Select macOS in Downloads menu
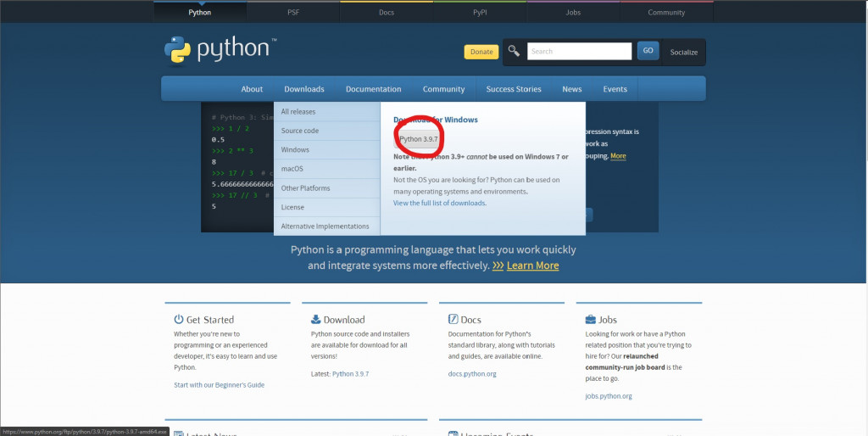 point(327,169)
